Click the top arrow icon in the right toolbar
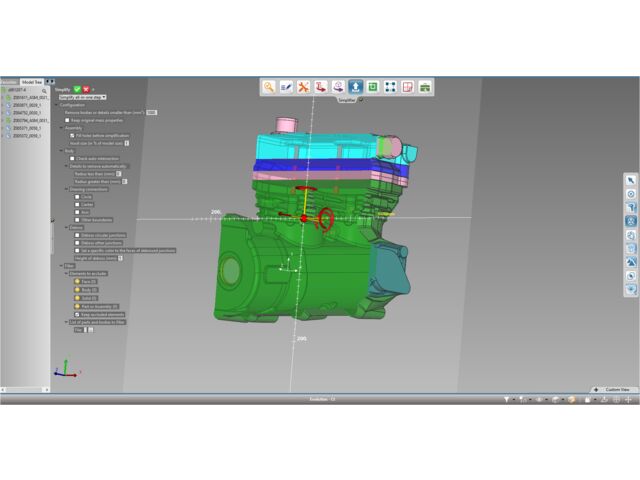 [x=631, y=180]
